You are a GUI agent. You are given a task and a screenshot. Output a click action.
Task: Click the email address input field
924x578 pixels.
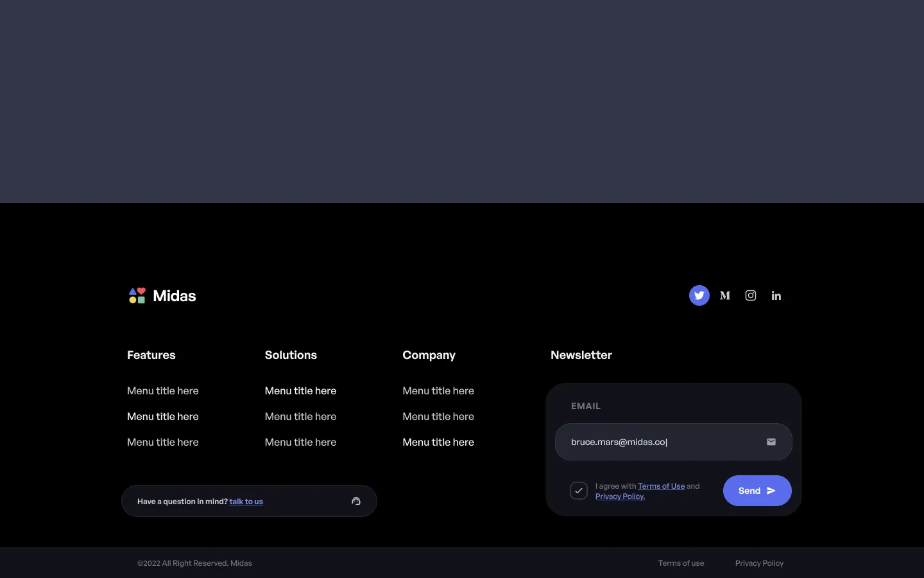[x=674, y=442]
